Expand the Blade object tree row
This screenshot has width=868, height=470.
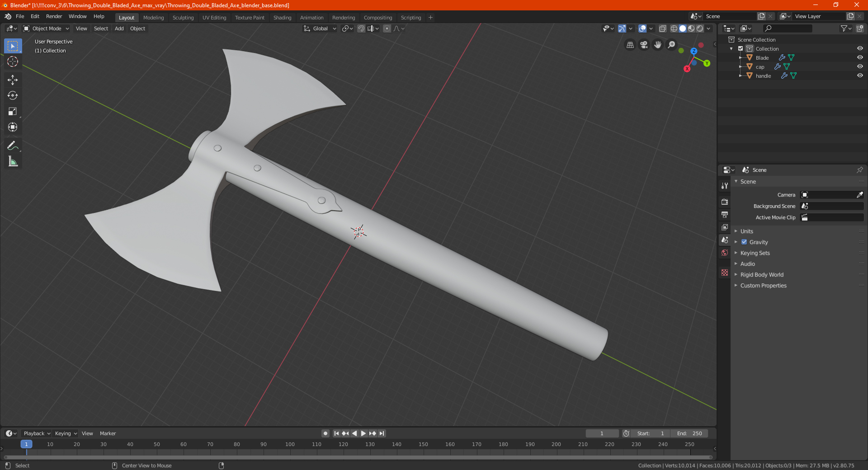pyautogui.click(x=740, y=57)
